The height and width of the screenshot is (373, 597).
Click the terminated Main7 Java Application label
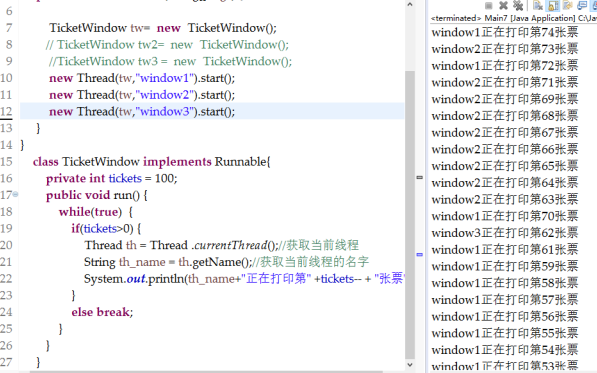(x=514, y=18)
